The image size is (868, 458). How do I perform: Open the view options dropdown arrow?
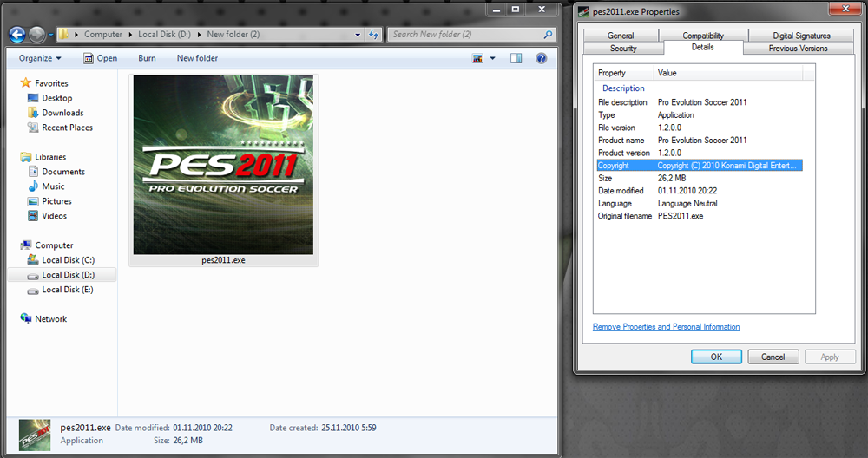click(x=493, y=58)
